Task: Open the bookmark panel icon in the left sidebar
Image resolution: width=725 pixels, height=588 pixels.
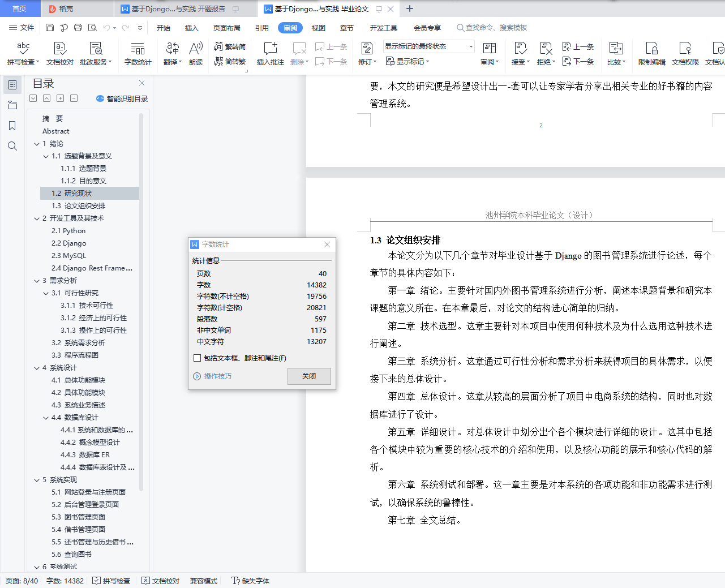Action: (x=12, y=126)
